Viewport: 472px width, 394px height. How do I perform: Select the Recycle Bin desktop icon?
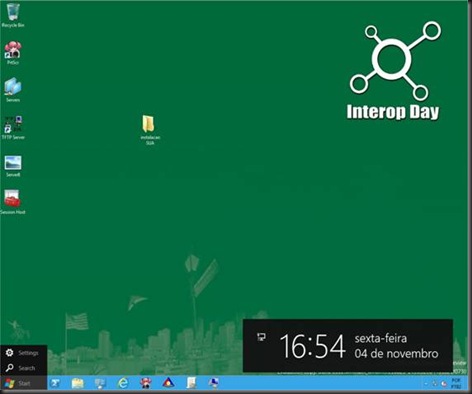pos(13,16)
